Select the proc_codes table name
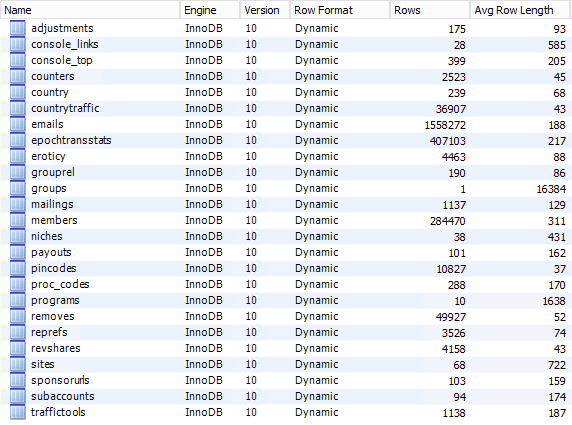 click(x=60, y=284)
